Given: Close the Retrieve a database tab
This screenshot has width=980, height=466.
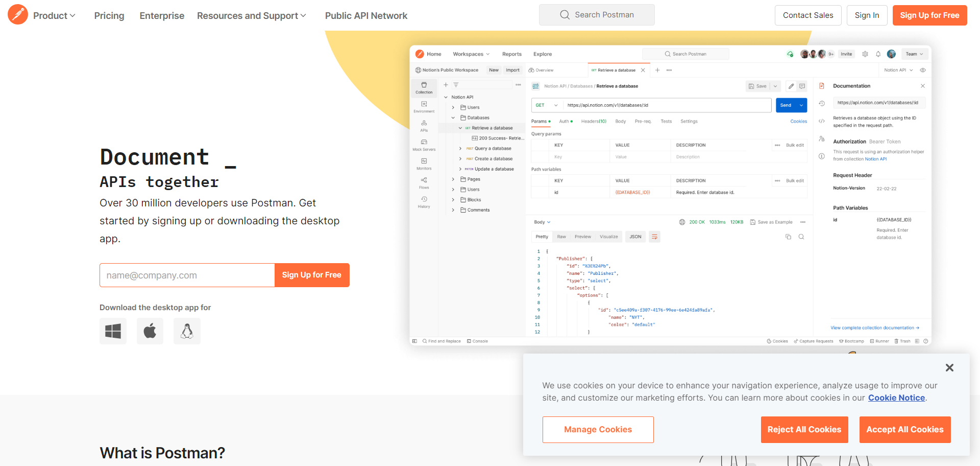Looking at the screenshot, I should click(x=643, y=70).
